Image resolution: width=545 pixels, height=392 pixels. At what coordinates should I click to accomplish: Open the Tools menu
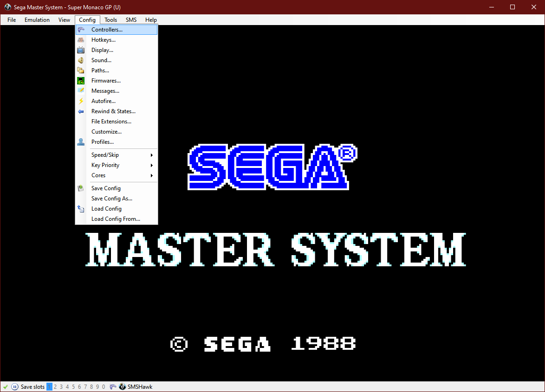[111, 20]
